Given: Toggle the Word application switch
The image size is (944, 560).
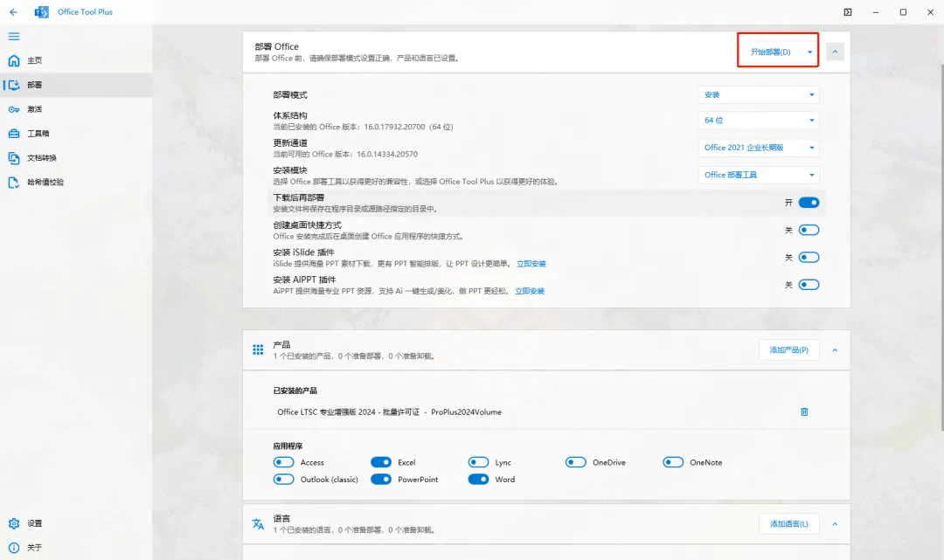Looking at the screenshot, I should tap(479, 480).
